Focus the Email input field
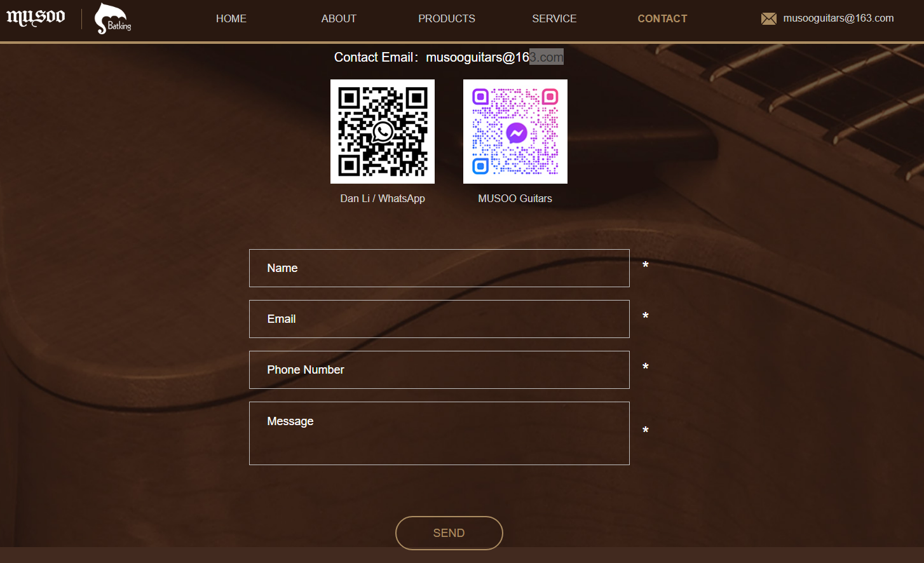Image resolution: width=924 pixels, height=563 pixels. tap(439, 319)
